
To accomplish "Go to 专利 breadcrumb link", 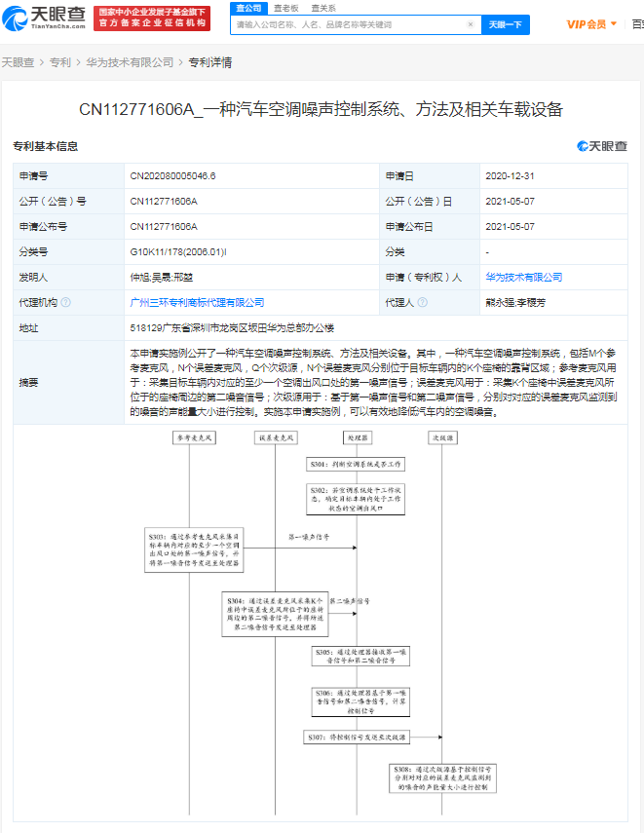I will [60, 62].
